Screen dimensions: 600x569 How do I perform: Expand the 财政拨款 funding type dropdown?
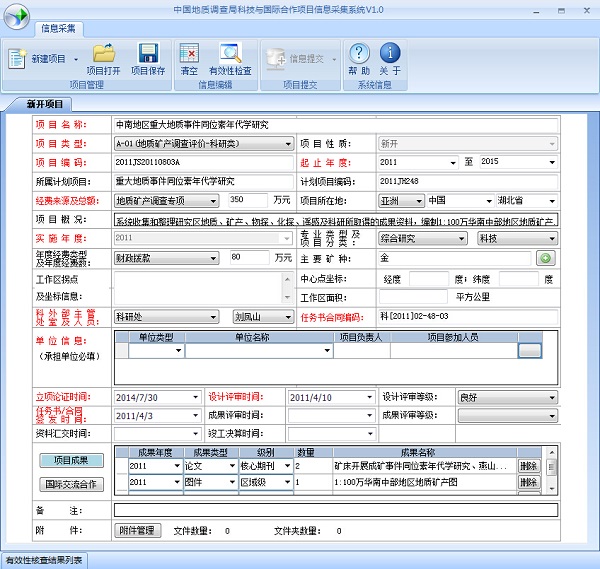(214, 258)
